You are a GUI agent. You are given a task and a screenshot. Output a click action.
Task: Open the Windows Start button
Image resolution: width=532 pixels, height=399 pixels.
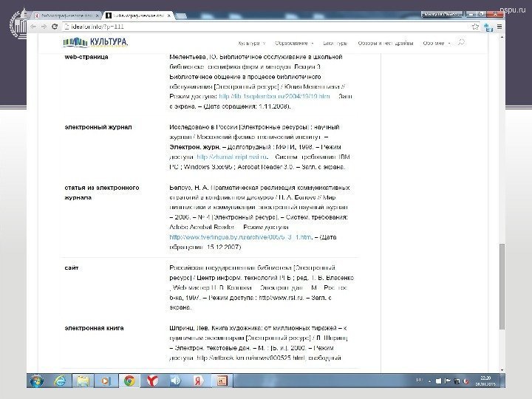(x=36, y=381)
